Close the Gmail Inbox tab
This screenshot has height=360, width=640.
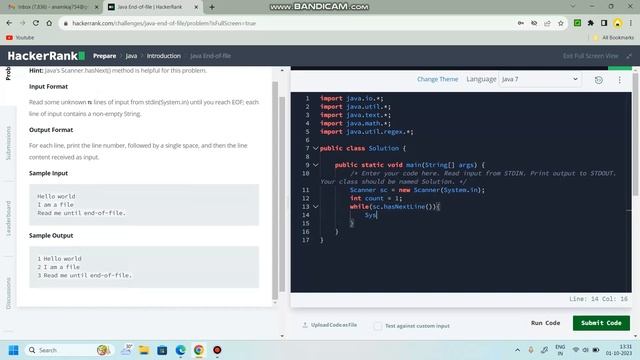(x=97, y=7)
